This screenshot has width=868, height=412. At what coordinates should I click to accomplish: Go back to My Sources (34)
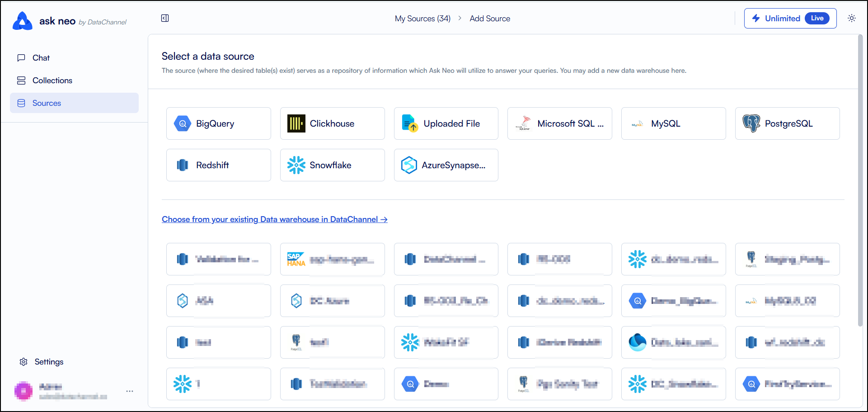[422, 19]
